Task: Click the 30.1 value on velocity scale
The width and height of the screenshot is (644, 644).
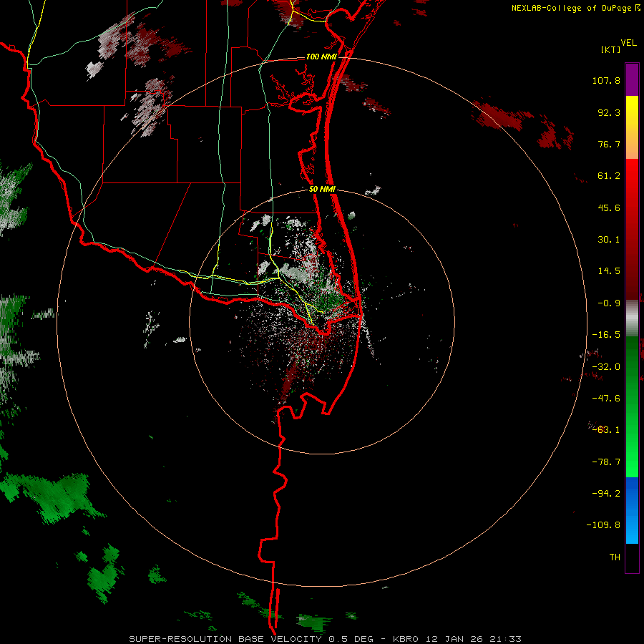Action: [609, 240]
